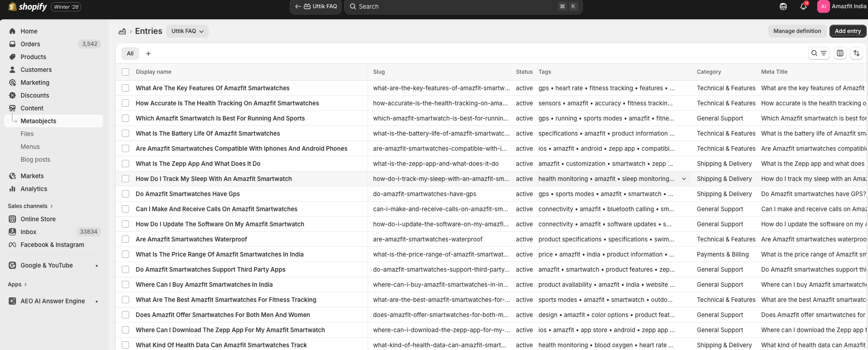Check the How Accurate Is Health Tracking row
The height and width of the screenshot is (350, 868).
[125, 103]
